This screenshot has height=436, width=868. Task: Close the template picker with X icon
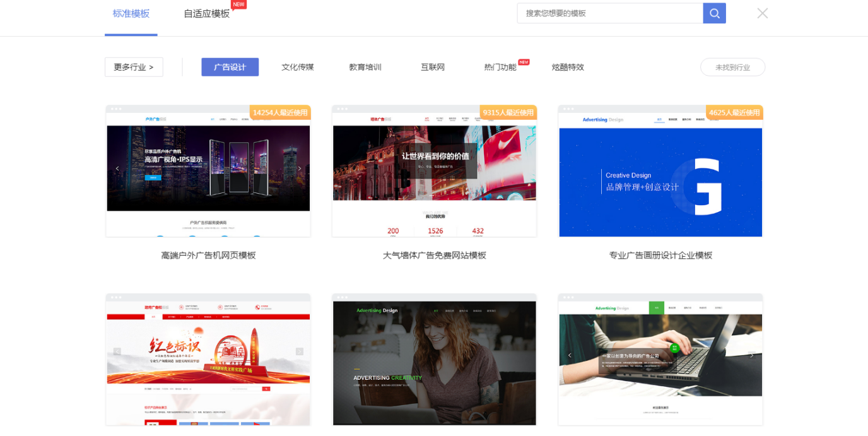point(762,13)
